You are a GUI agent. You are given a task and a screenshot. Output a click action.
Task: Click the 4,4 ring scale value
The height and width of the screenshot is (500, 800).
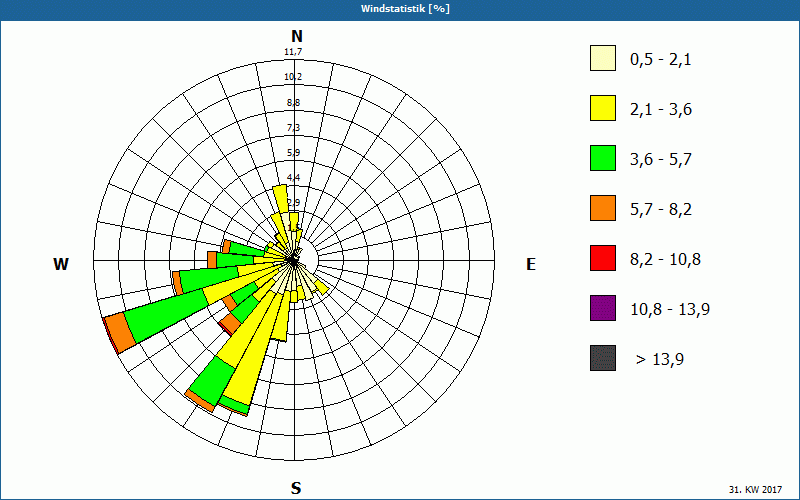click(x=293, y=178)
